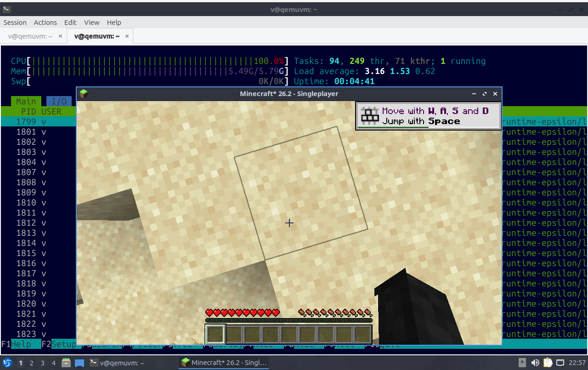This screenshot has width=588, height=370.
Task: Select the process row with PID 1823
Action: coord(39,334)
